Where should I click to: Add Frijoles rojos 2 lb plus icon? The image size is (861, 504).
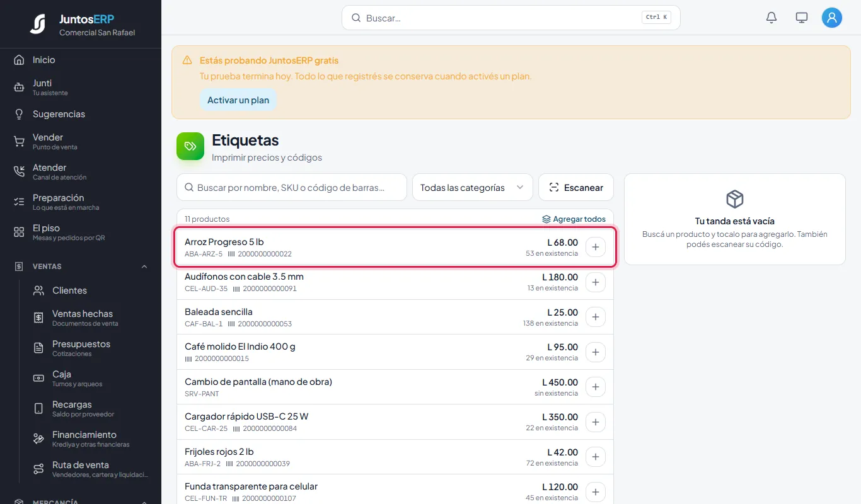click(596, 457)
